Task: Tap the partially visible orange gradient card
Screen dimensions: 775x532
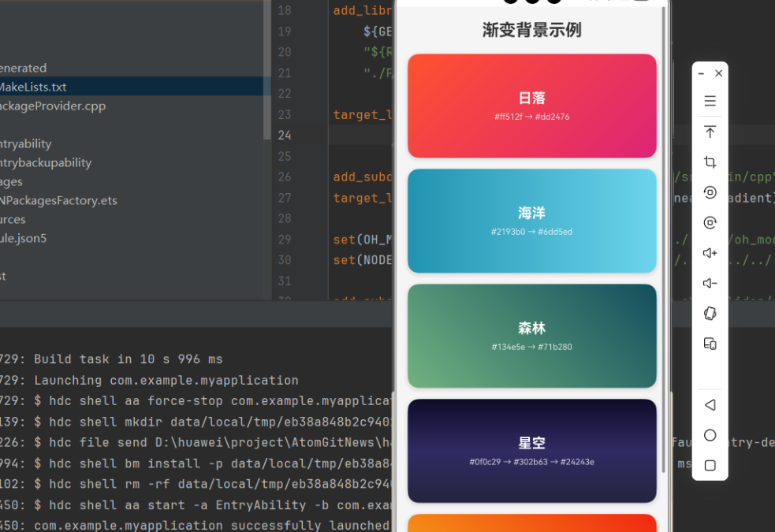Action: click(x=532, y=523)
